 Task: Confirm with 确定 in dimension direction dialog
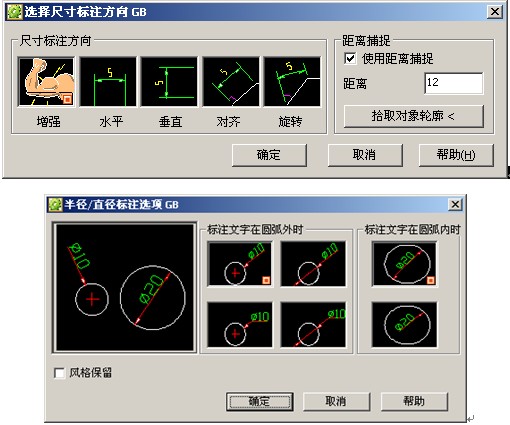(269, 155)
